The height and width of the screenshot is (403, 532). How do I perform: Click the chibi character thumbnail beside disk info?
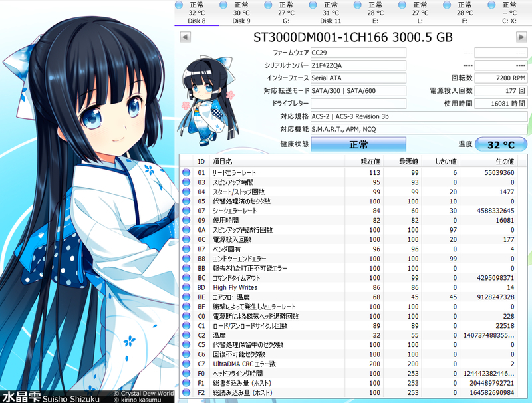pyautogui.click(x=208, y=100)
